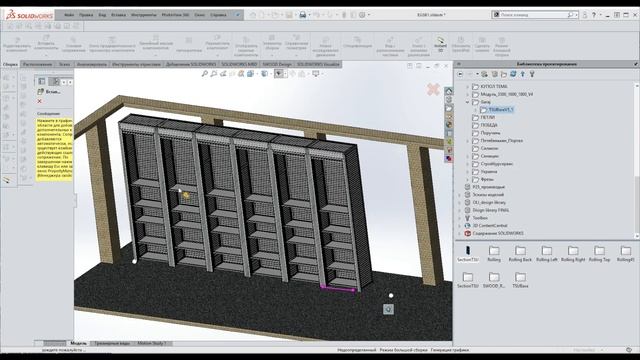Select the Модель bottom tab

click(78, 344)
